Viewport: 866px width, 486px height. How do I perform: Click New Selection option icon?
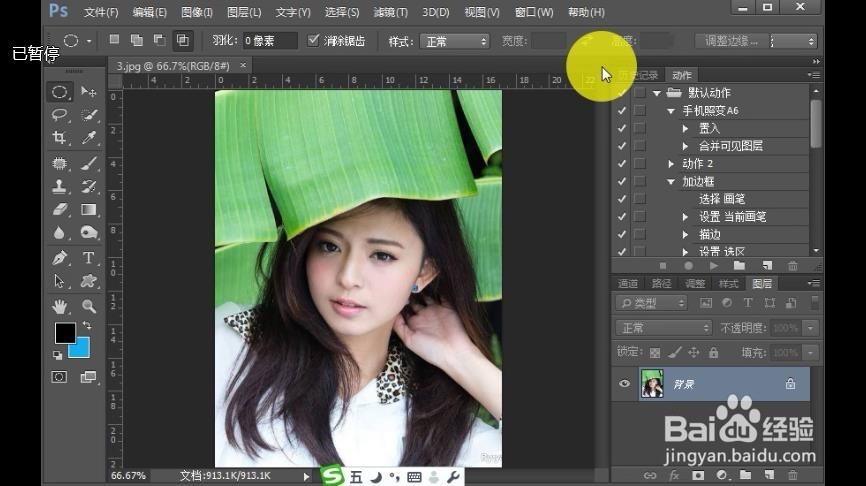(114, 40)
